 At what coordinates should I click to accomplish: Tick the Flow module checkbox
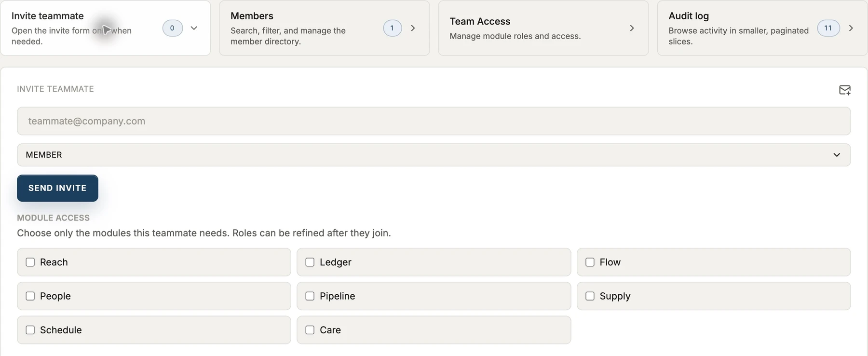(590, 262)
